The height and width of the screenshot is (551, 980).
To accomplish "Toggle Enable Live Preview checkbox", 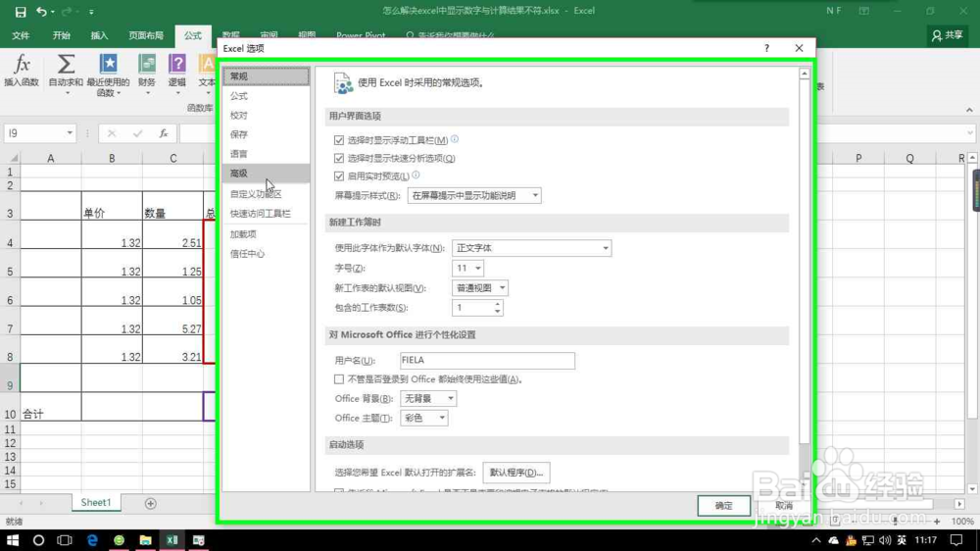I will (x=339, y=176).
